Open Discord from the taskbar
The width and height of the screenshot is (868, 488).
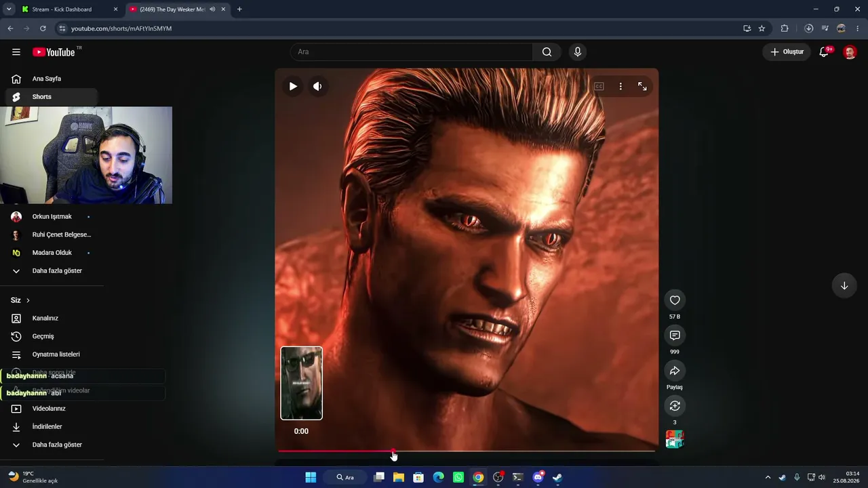point(538,477)
